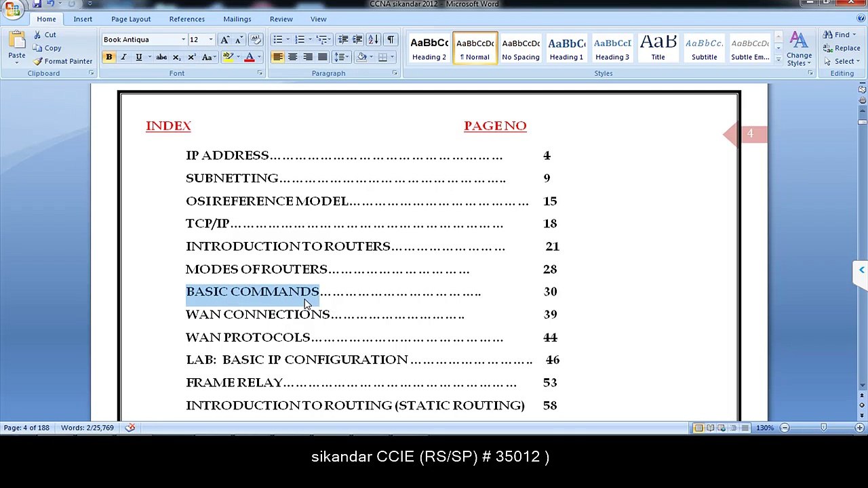
Task: Cut the selected text
Action: tap(44, 35)
